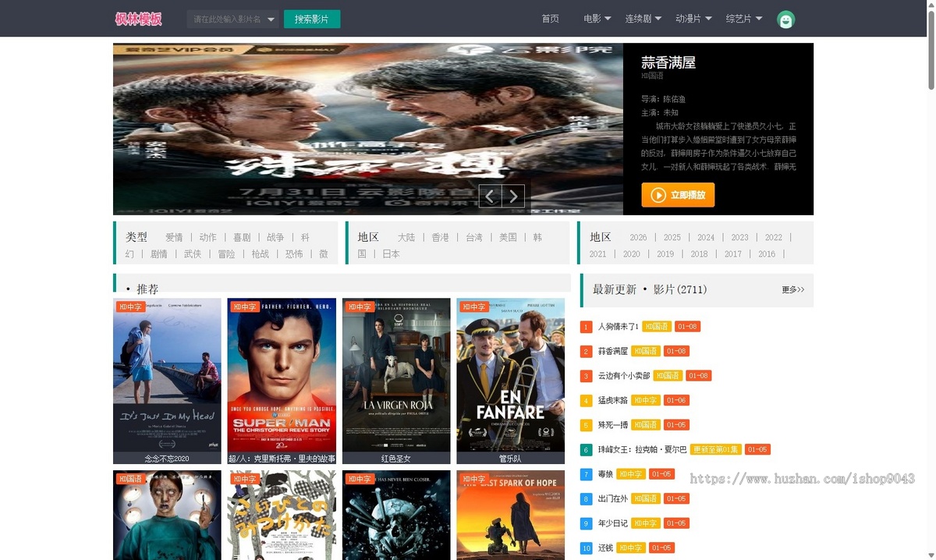
Task: Focus the movie name search input
Action: (x=225, y=19)
